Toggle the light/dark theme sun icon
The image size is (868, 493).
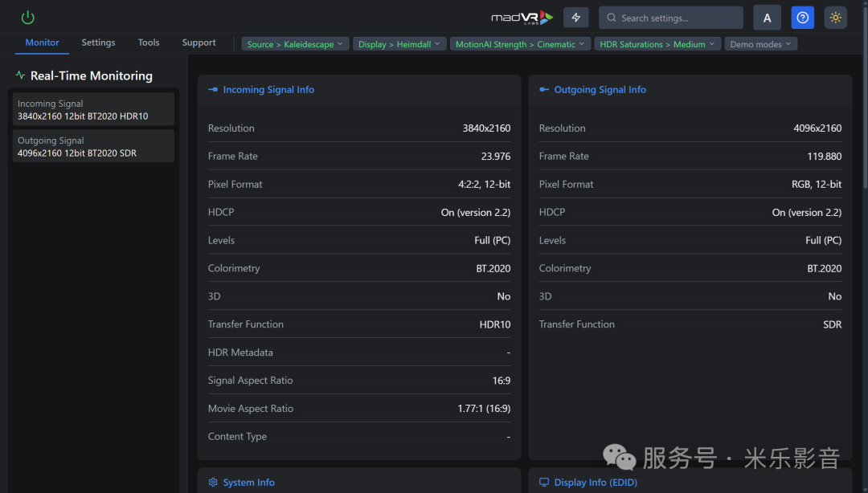(x=836, y=18)
